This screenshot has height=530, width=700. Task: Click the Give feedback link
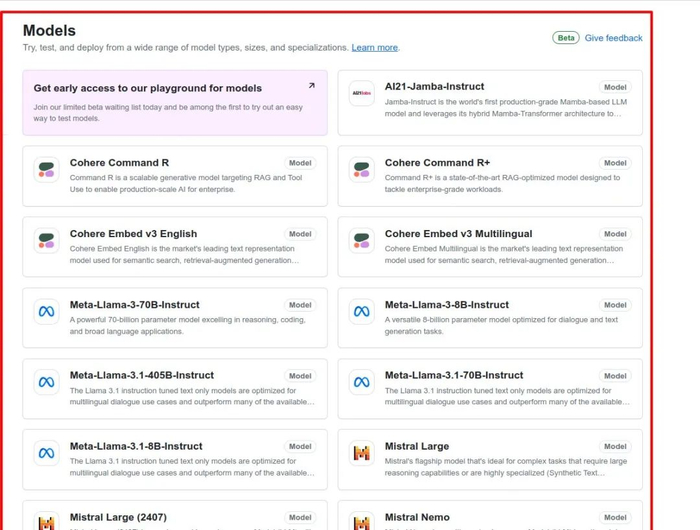pos(613,38)
